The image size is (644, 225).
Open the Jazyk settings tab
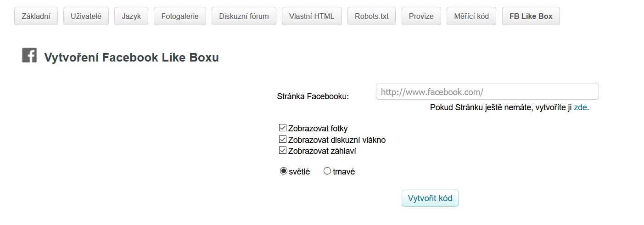(x=131, y=16)
